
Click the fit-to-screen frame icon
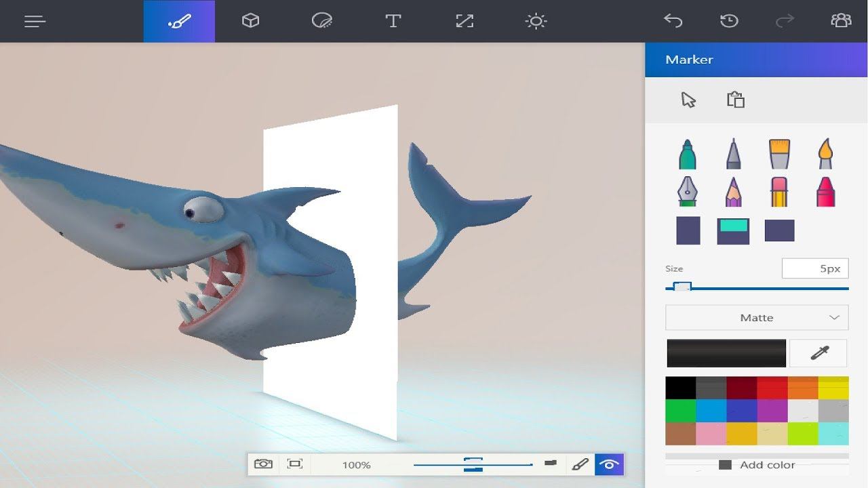click(294, 464)
